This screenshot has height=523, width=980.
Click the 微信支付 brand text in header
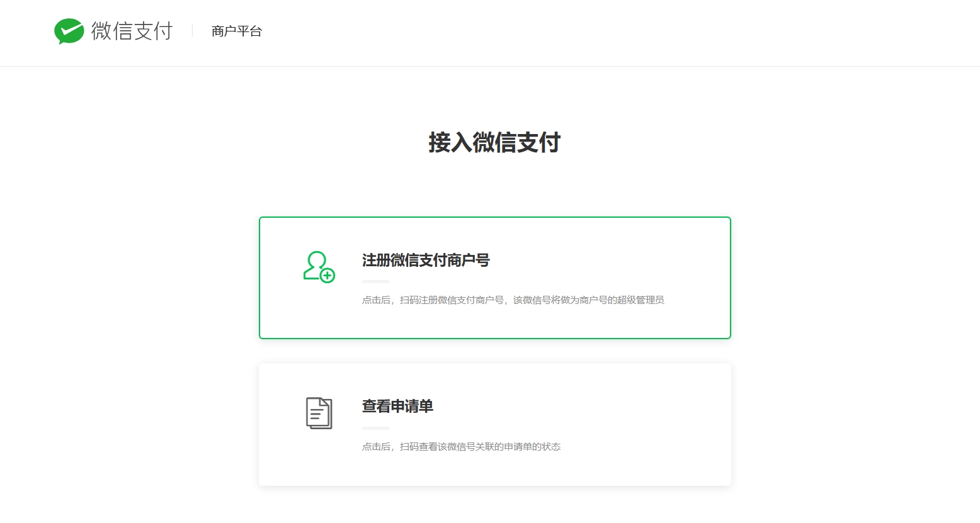pos(132,31)
